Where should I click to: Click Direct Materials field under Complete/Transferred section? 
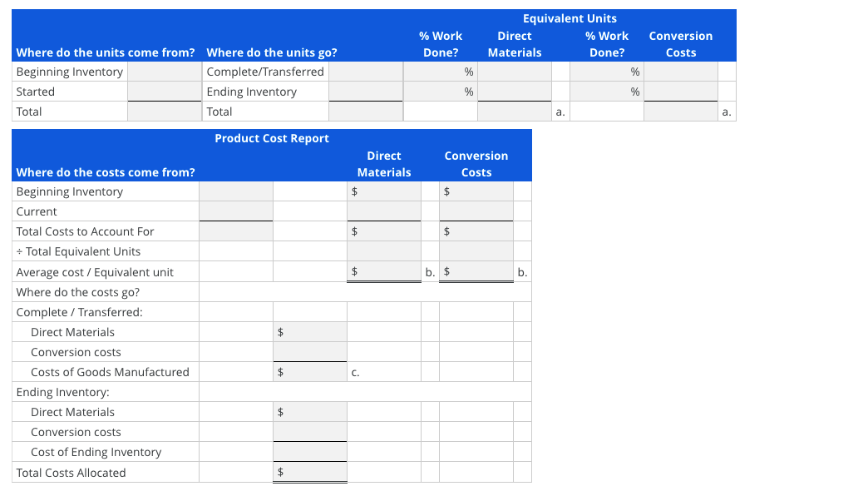click(x=309, y=331)
